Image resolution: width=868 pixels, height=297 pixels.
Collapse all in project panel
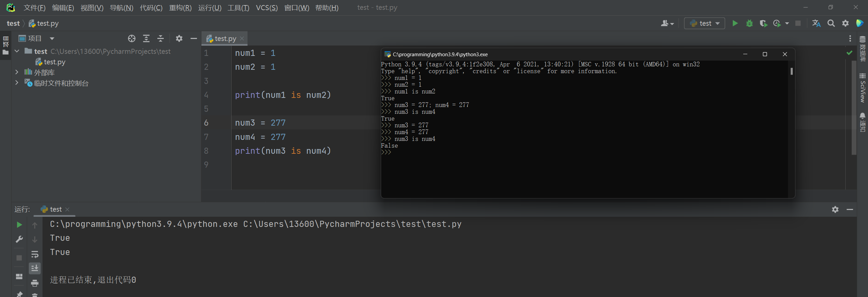[x=160, y=39]
